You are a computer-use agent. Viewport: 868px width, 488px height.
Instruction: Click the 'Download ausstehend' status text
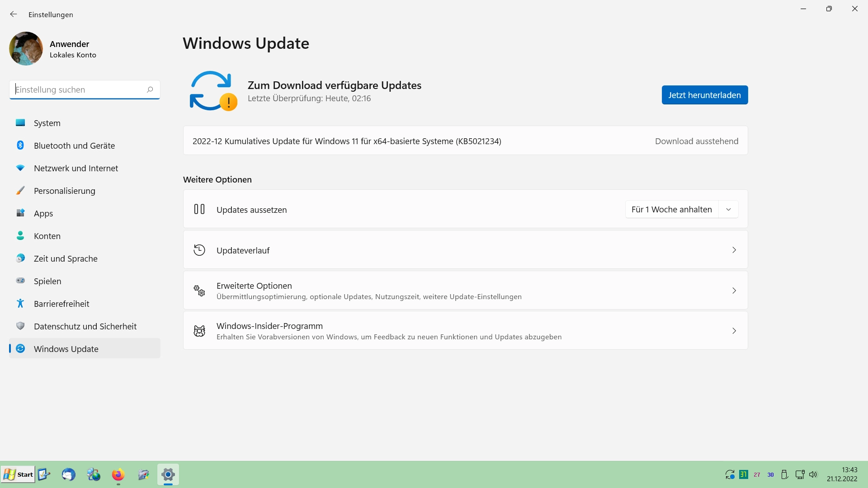click(696, 141)
